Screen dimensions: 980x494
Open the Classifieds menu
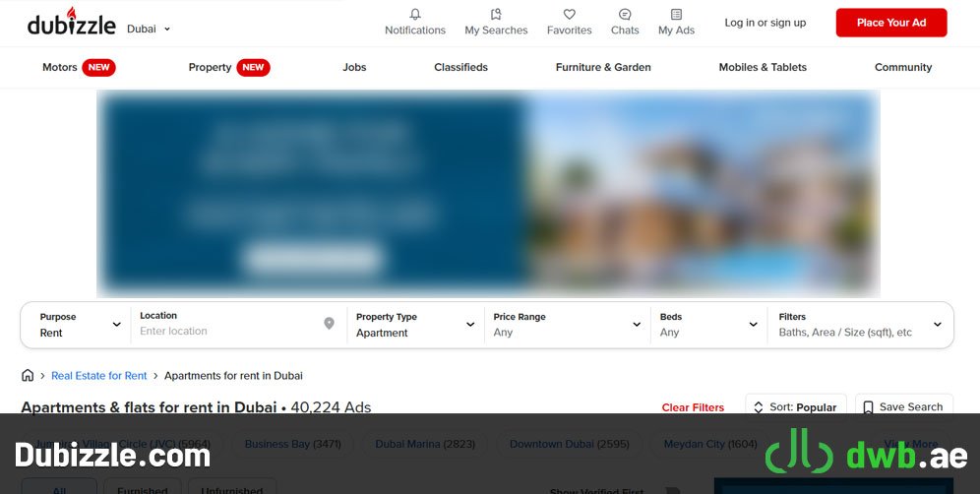pyautogui.click(x=460, y=68)
